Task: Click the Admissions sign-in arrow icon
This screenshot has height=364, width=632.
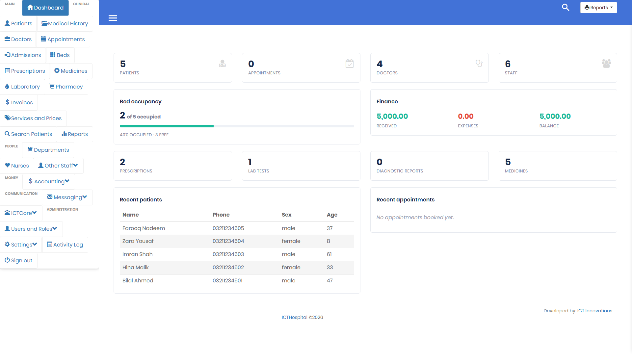Action: click(x=8, y=55)
